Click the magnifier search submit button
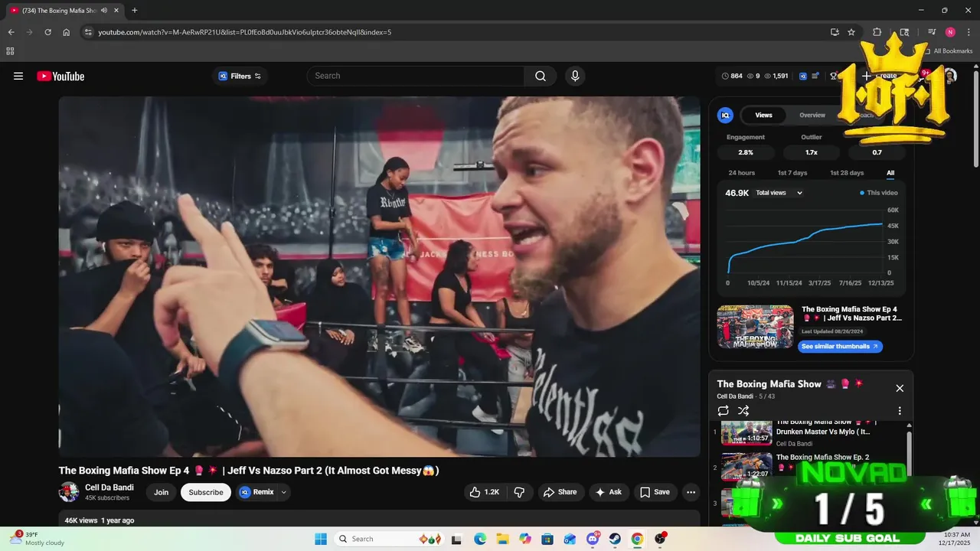 [x=541, y=76]
